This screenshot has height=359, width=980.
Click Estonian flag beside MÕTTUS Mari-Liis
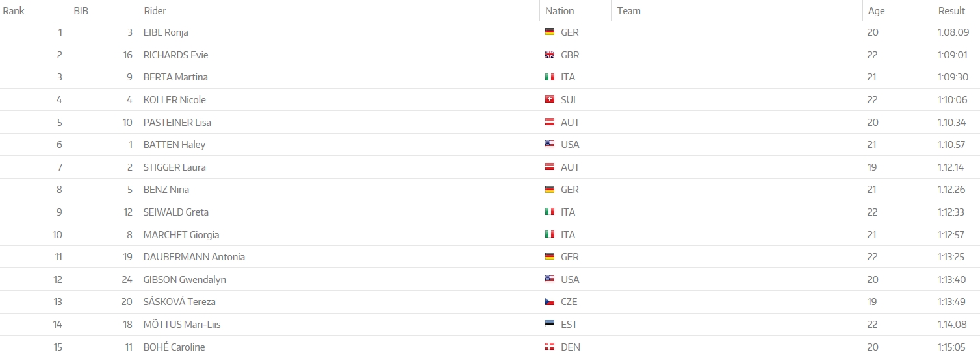550,325
